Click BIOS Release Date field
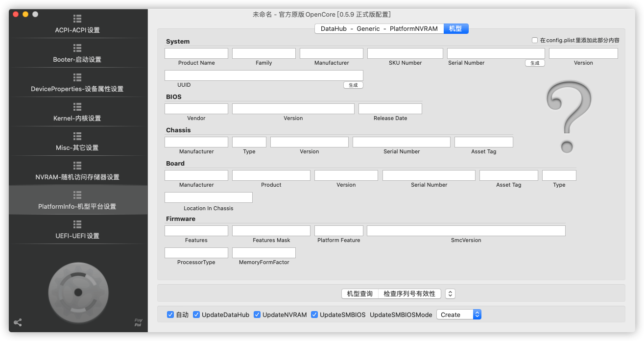The width and height of the screenshot is (644, 341). 390,109
